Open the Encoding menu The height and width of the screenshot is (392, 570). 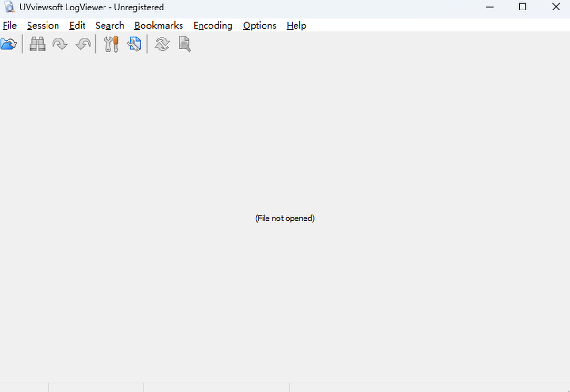(213, 25)
